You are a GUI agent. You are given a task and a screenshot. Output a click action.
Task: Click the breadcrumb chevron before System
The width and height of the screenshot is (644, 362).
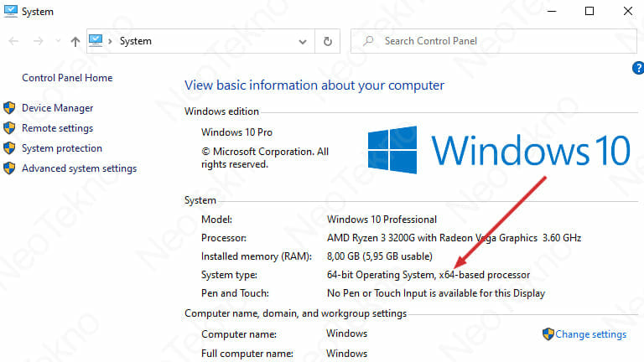[110, 41]
